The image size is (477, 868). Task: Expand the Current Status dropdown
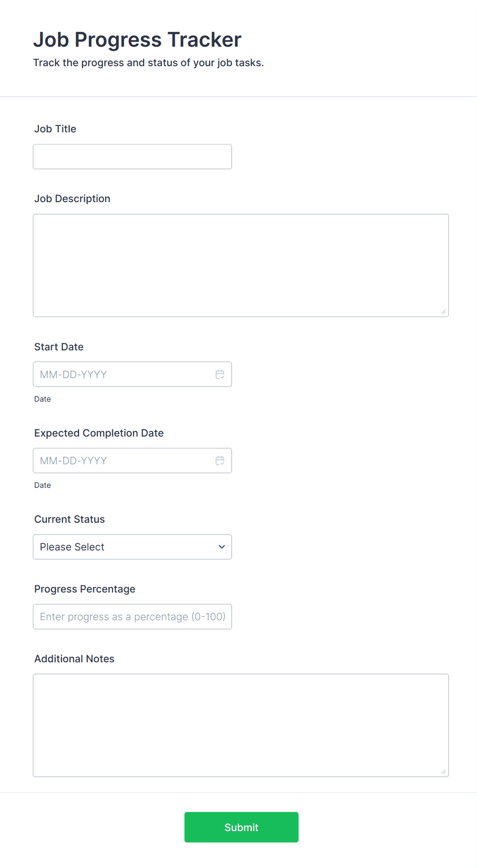[x=132, y=547]
